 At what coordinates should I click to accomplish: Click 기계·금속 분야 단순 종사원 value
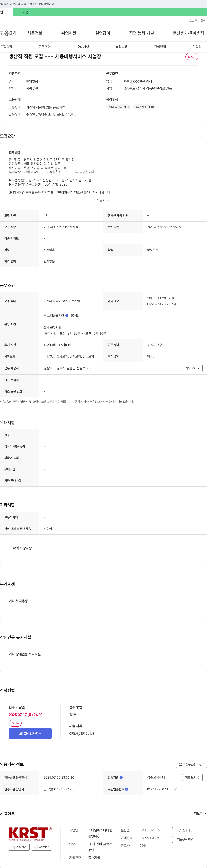pyautogui.click(x=164, y=227)
